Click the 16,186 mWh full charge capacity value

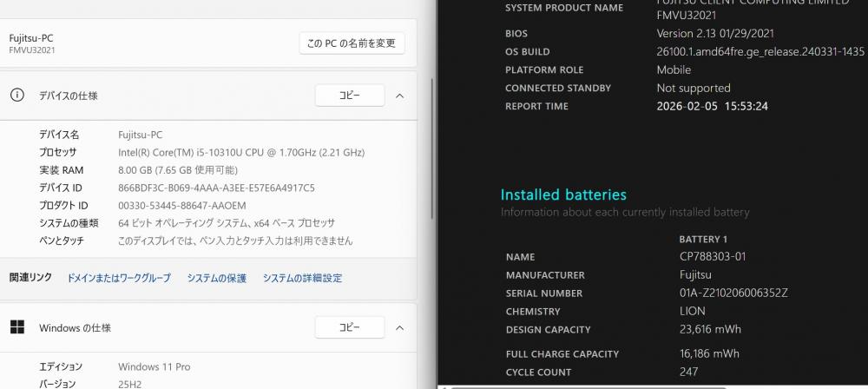point(709,353)
